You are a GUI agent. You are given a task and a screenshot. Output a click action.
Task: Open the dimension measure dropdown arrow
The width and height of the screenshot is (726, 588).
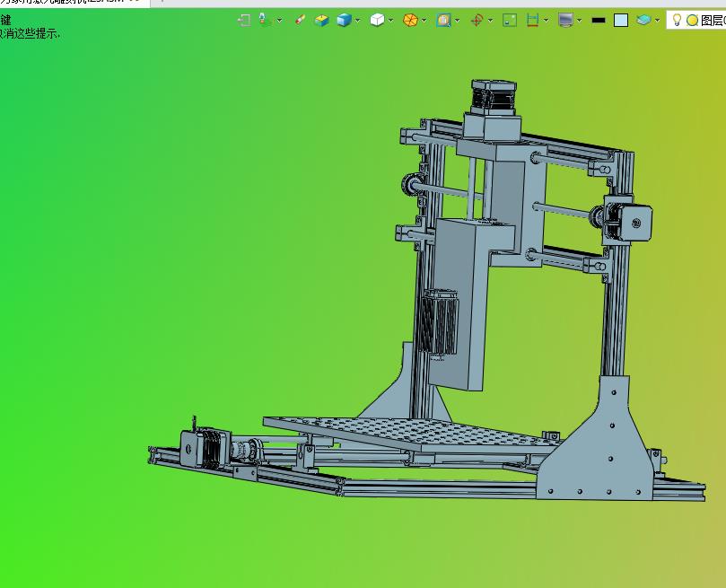547,21
